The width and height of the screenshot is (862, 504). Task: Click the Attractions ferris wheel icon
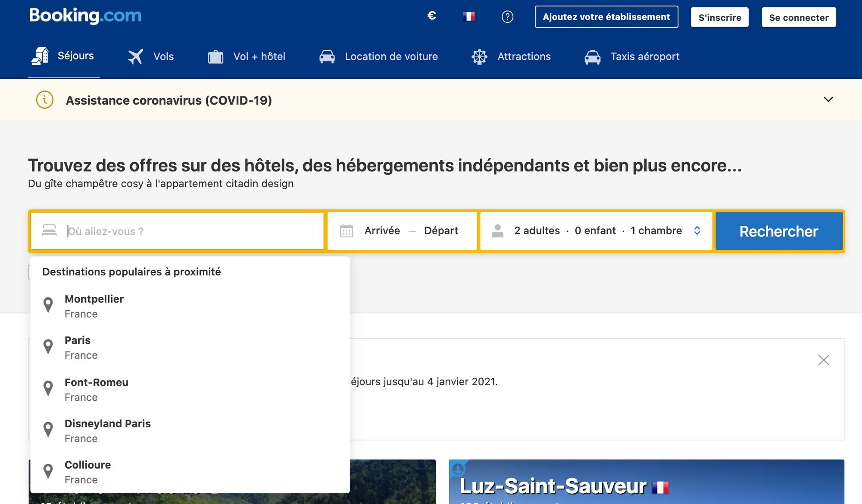coord(479,57)
